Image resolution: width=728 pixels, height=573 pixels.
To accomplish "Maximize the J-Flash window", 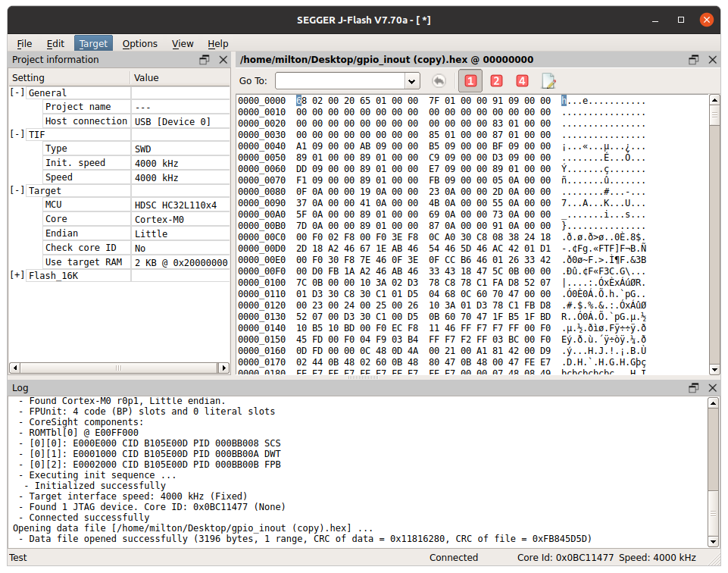I will pos(681,20).
